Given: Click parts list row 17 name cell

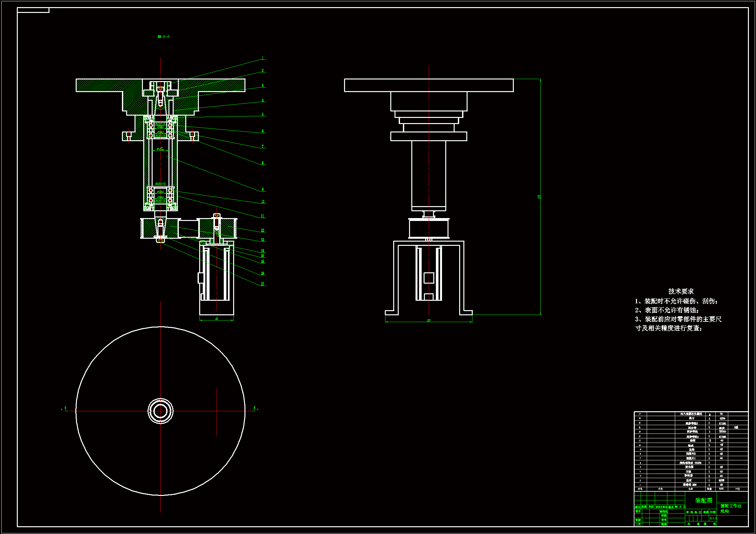Looking at the screenshot, I should pyautogui.click(x=691, y=414).
